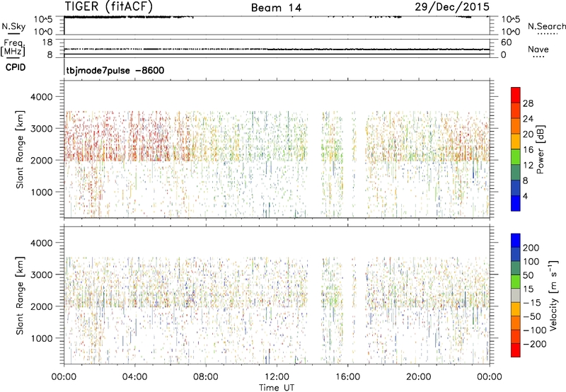
Task: Click the '18' tick on the frequency axis
Action: pos(47,42)
